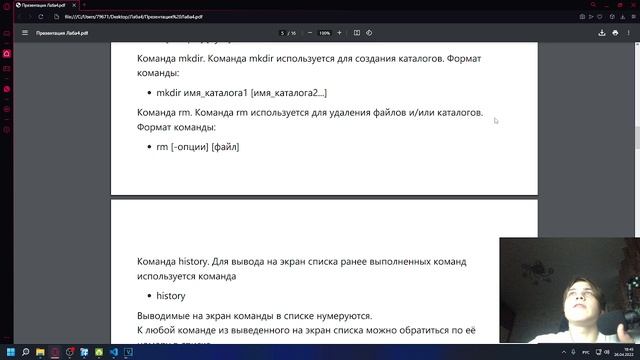The height and width of the screenshot is (360, 640).
Task: Open the round red messenger icon in sidebar
Action: pos(7,89)
